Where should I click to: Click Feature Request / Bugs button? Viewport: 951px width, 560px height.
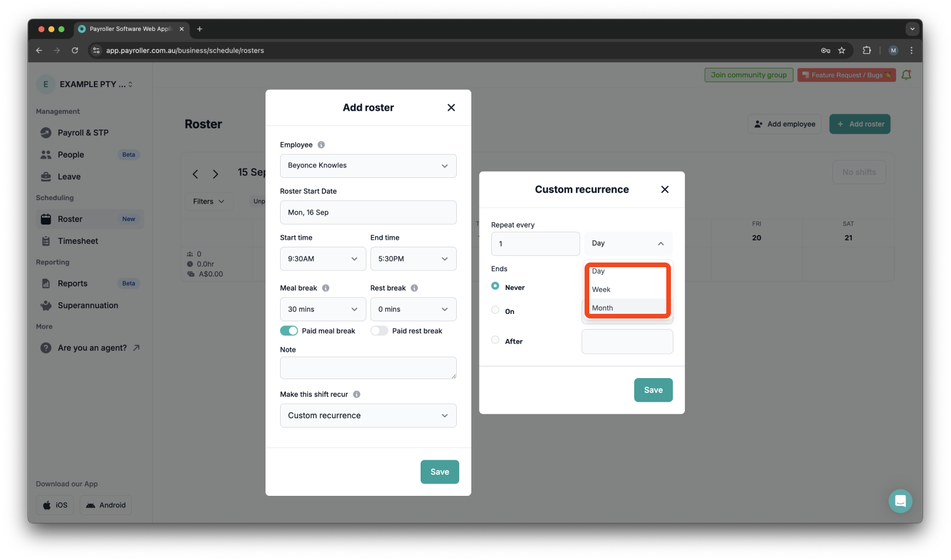[x=847, y=75]
